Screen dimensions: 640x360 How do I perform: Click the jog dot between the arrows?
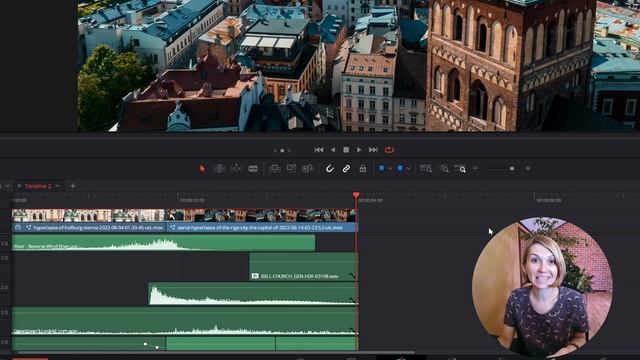click(x=282, y=151)
